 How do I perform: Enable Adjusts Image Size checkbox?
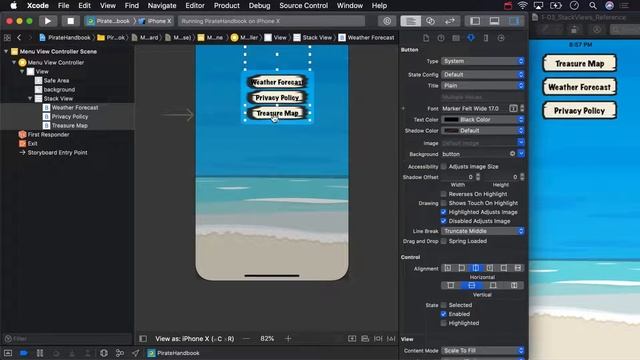point(444,167)
